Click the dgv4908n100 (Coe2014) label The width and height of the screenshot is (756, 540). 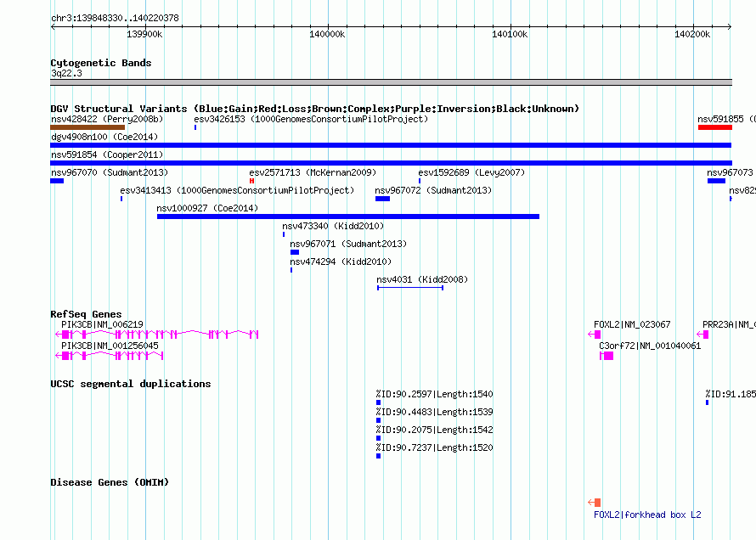point(104,137)
